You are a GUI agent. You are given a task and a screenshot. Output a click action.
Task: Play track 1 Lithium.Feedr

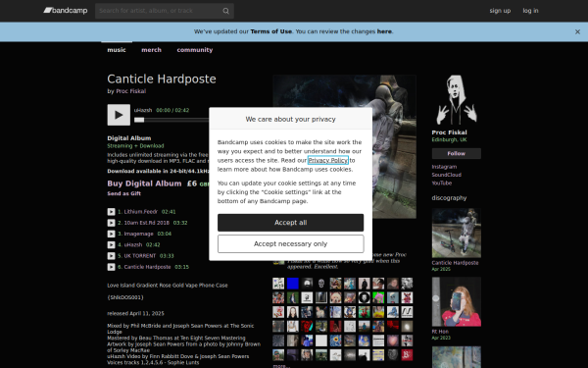tap(111, 212)
